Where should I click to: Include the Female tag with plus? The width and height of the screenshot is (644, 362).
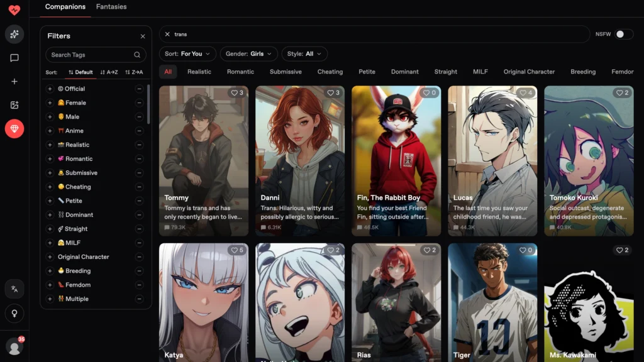pyautogui.click(x=50, y=102)
